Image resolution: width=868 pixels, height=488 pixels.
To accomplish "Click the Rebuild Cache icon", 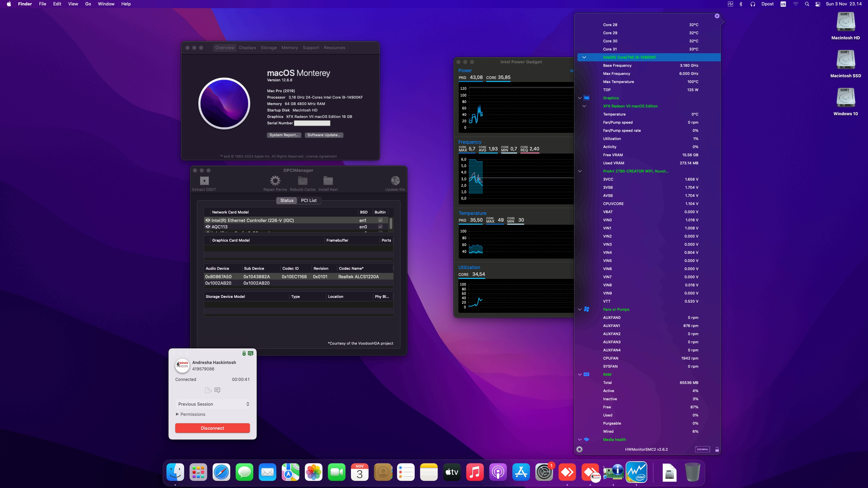I will click(x=302, y=181).
